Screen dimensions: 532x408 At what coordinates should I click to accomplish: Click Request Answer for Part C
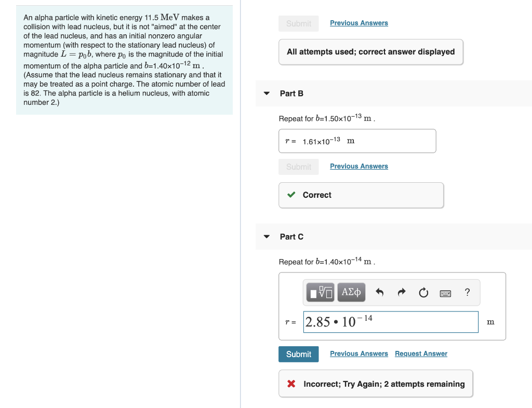click(x=421, y=353)
